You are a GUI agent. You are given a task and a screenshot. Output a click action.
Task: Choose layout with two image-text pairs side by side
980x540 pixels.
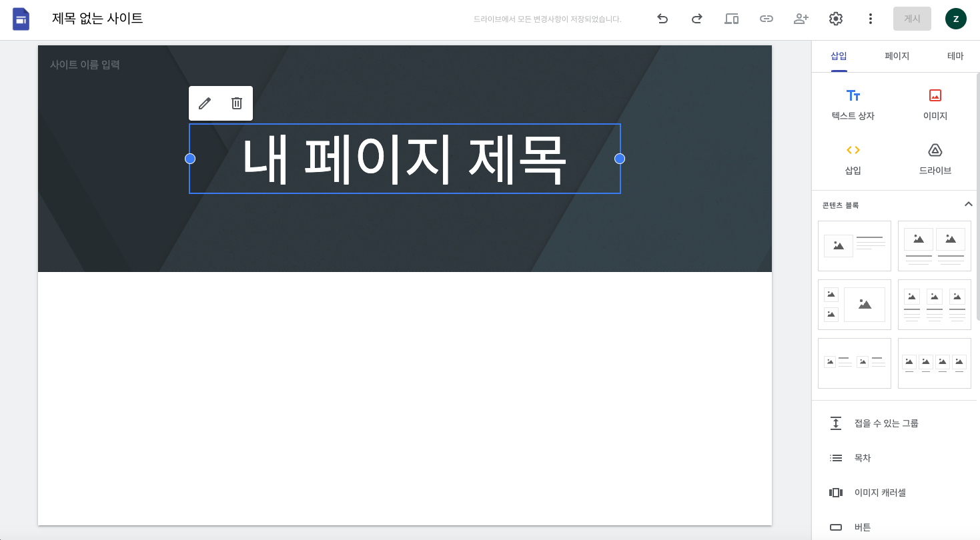pos(855,363)
